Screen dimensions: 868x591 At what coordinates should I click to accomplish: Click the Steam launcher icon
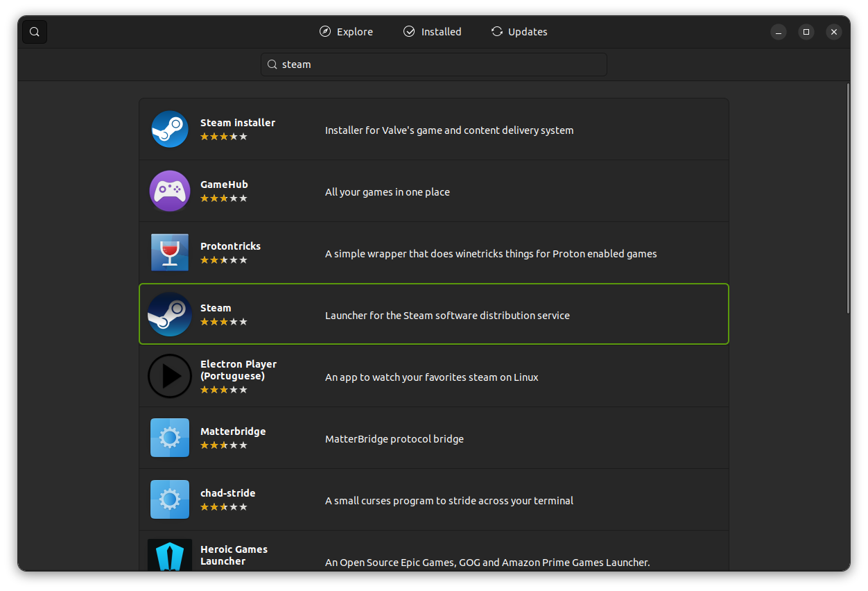tap(170, 314)
